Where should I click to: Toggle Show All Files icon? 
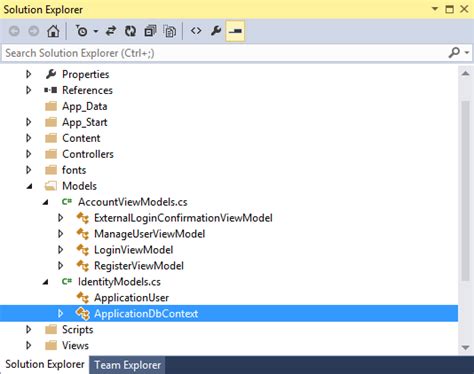(x=170, y=31)
